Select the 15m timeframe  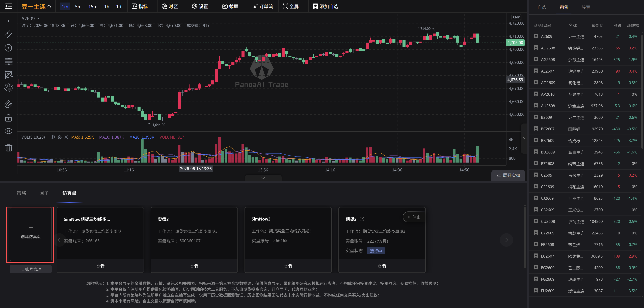click(93, 7)
